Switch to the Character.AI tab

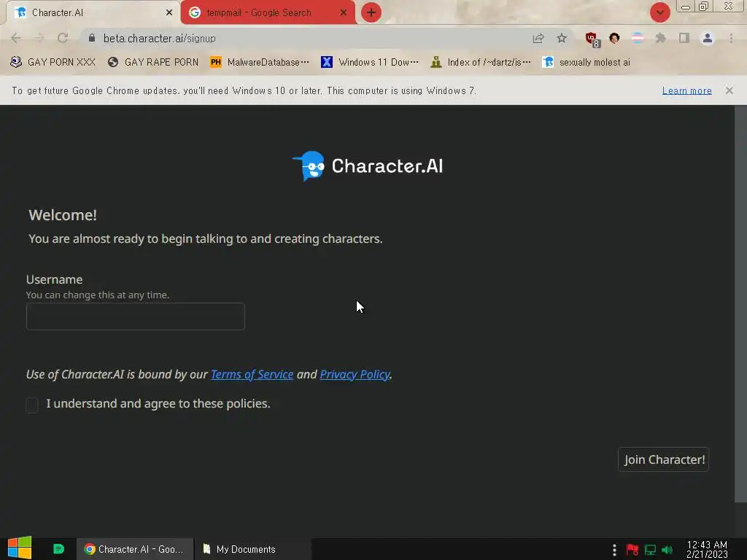[x=93, y=12]
